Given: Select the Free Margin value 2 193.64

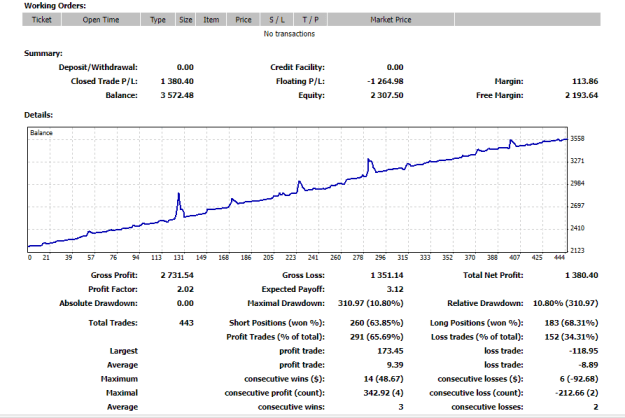Looking at the screenshot, I should click(x=582, y=95).
